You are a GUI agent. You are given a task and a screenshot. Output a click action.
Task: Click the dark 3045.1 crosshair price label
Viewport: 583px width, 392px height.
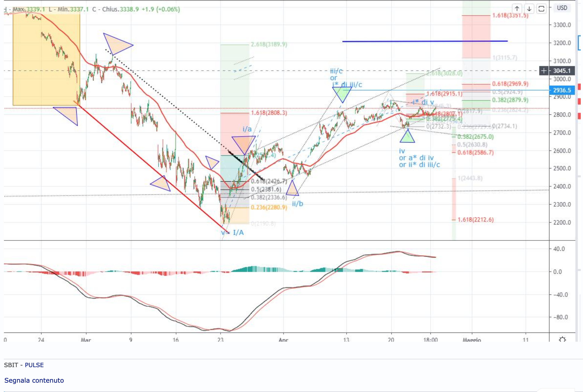tap(562, 71)
